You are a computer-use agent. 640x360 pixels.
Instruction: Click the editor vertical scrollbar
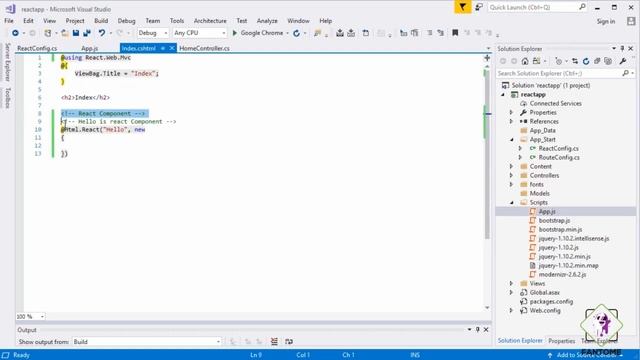(487, 154)
